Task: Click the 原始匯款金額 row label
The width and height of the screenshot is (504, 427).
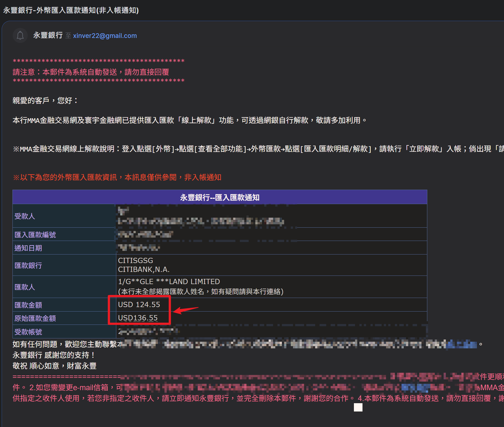Action: point(35,318)
